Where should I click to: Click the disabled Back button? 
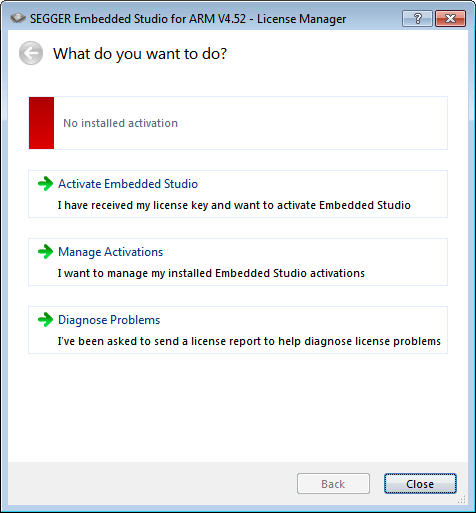[333, 484]
